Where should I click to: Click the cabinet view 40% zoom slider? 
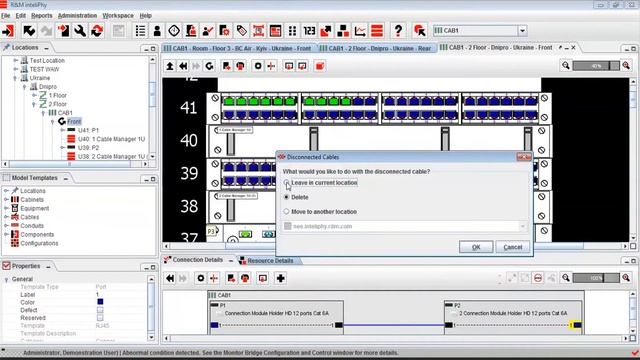[596, 65]
